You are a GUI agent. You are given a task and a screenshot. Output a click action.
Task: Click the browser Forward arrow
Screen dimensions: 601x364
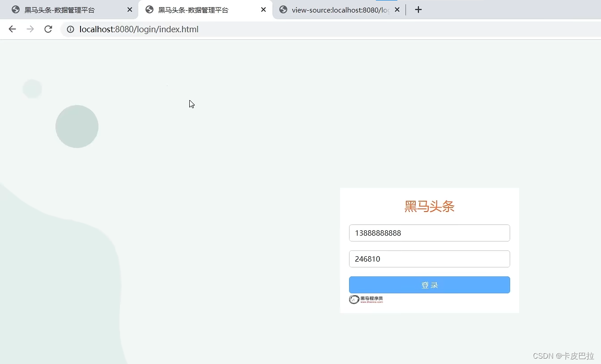coord(30,29)
